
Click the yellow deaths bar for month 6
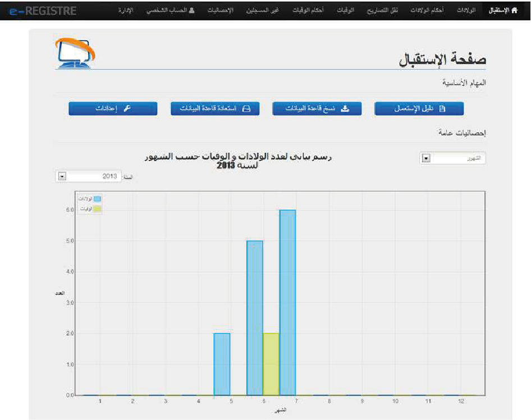pyautogui.click(x=271, y=364)
